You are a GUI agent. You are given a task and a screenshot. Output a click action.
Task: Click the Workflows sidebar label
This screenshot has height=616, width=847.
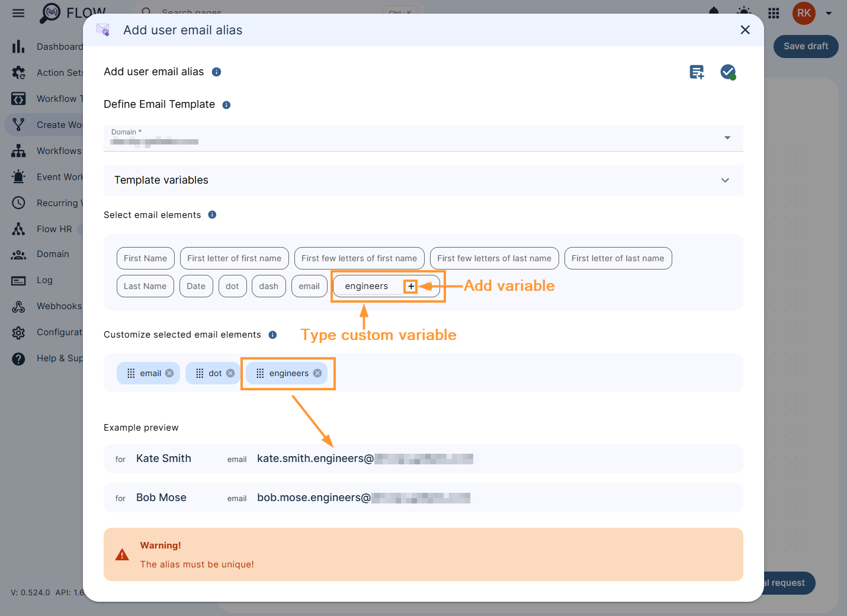(x=59, y=150)
